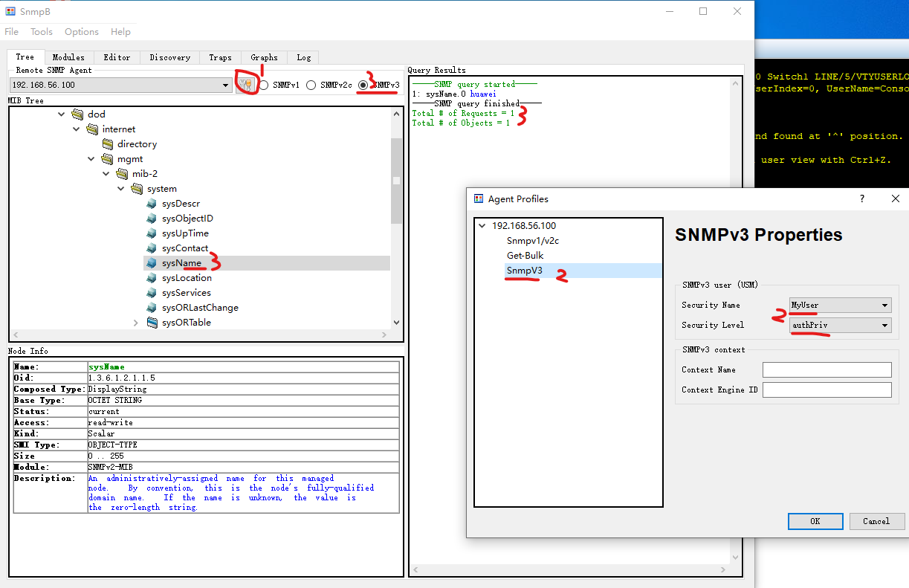Click the SnmpB icon in the title bar
The width and height of the screenshot is (909, 588).
tap(8, 11)
